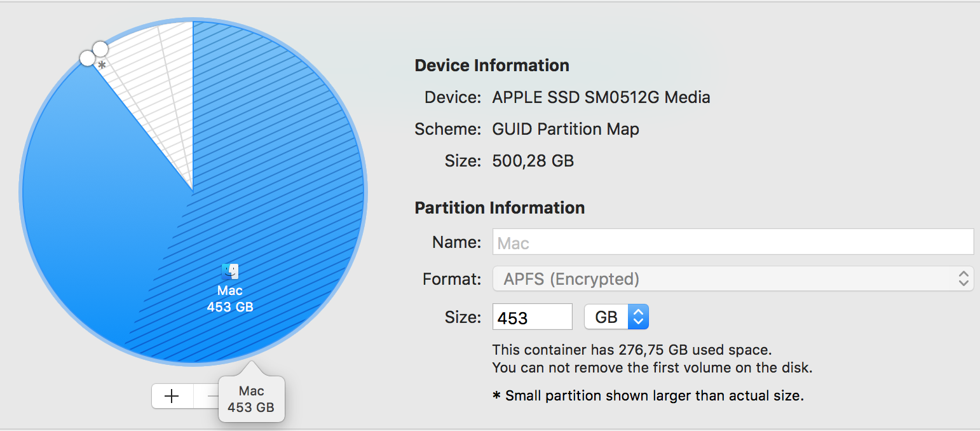The height and width of the screenshot is (431, 980).
Task: Click the Mac 453 GB tooltip below the pie
Action: click(x=251, y=399)
